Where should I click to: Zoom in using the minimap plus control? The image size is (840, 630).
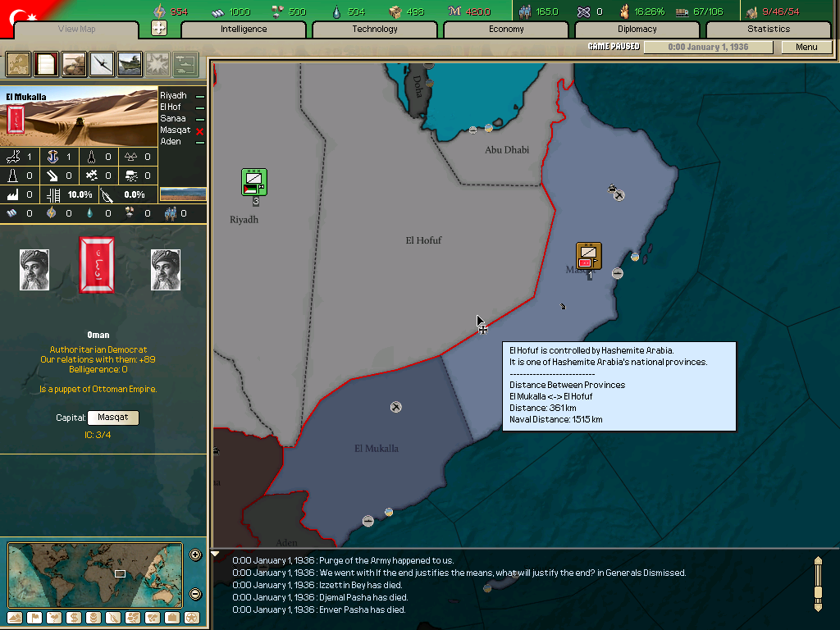pos(195,555)
